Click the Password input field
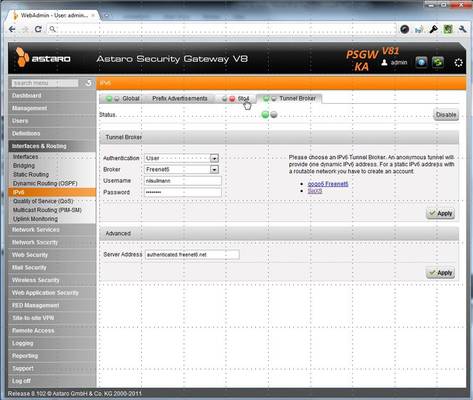Screen dimensions: 473x400 pos(183,192)
